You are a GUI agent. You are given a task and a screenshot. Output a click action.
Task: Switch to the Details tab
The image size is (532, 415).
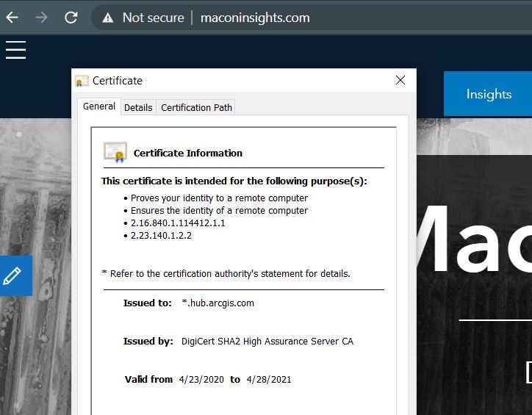[x=138, y=107]
